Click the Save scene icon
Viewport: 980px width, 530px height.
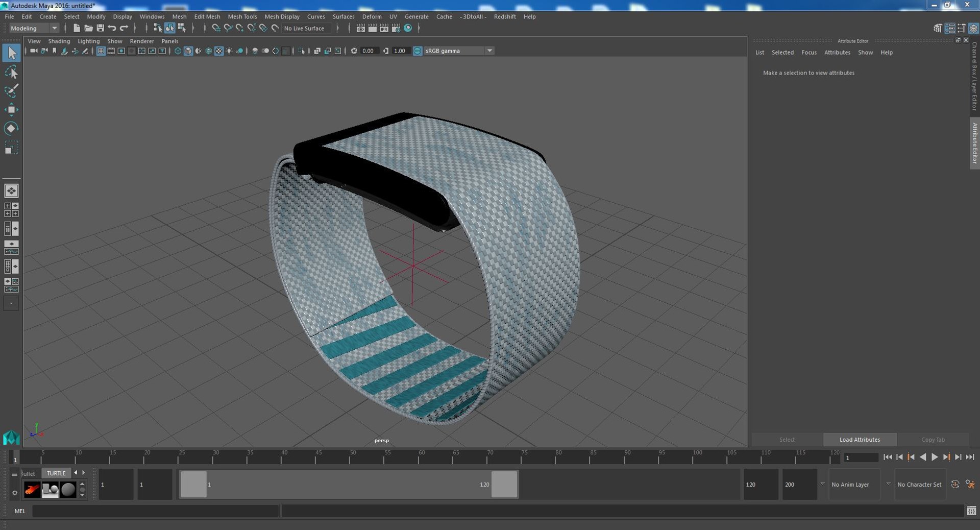[100, 28]
